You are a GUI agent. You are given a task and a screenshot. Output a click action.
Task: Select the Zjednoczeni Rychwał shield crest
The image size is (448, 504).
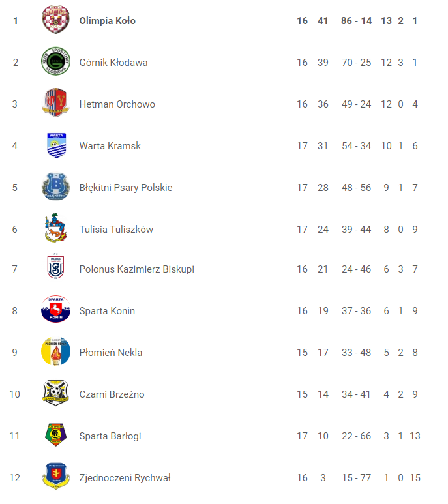[56, 476]
